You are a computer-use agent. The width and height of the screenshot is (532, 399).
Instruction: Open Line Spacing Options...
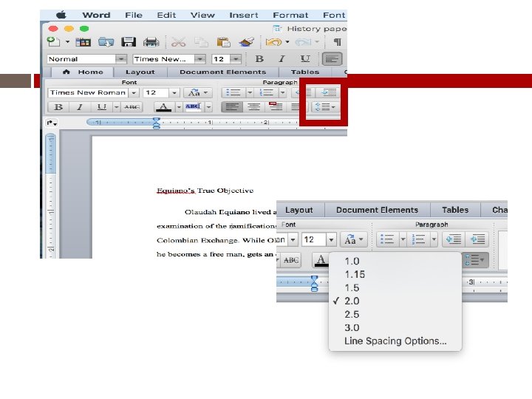coord(395,341)
